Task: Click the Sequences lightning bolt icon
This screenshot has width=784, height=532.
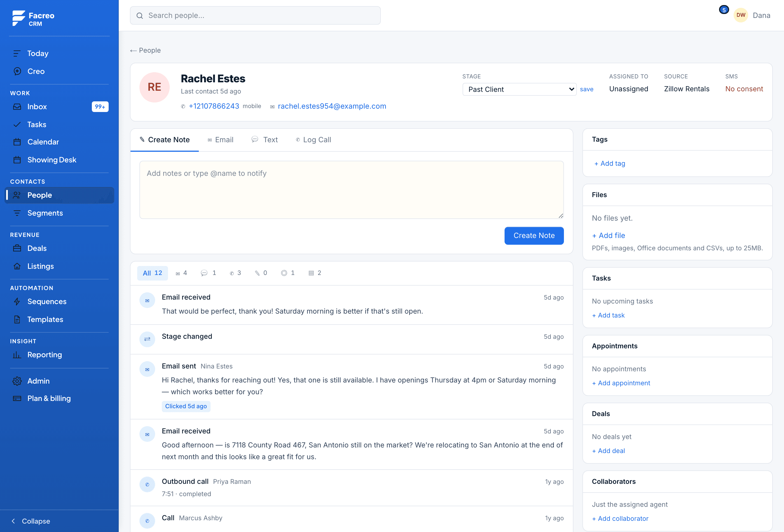Action: point(17,302)
